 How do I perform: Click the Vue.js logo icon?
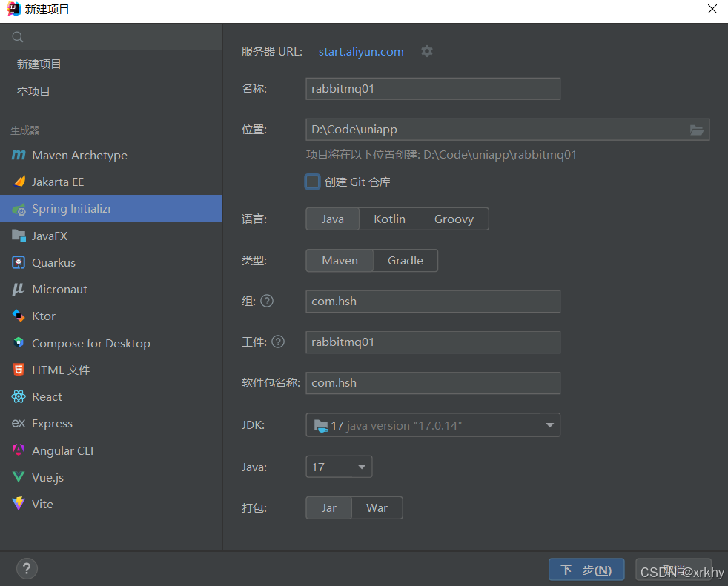[19, 477]
